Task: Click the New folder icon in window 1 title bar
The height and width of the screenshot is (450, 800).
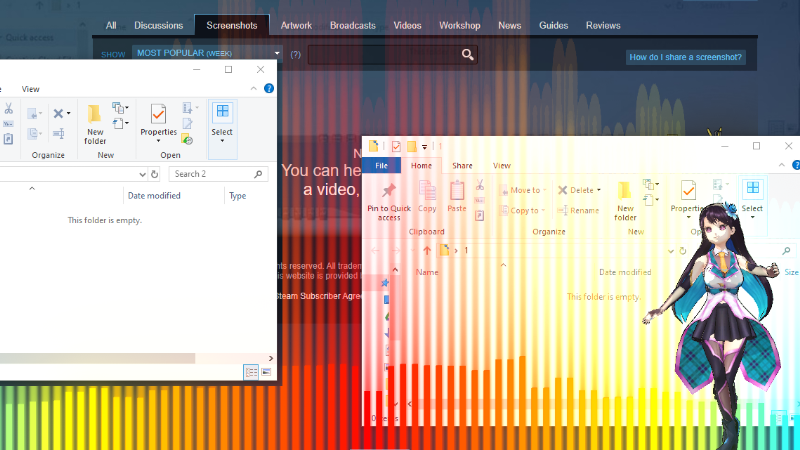Action: (411, 147)
